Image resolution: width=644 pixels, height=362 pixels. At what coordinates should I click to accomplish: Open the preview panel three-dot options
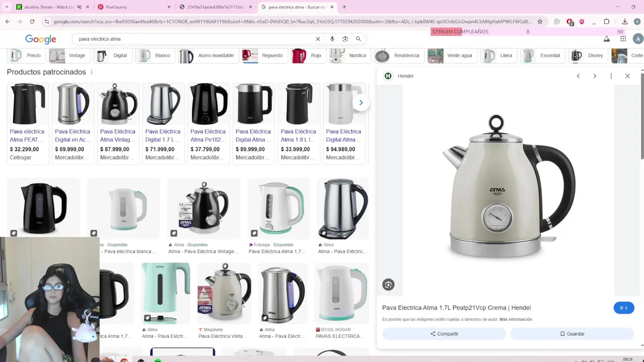pos(611,76)
